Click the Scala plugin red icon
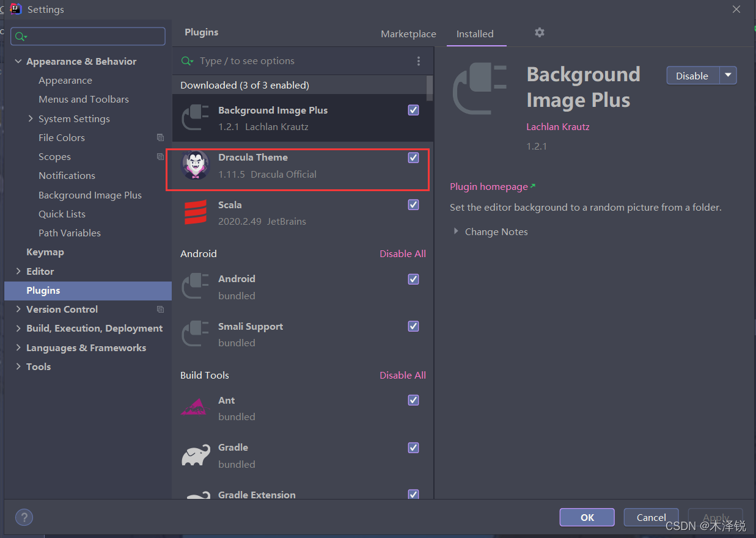 coord(196,213)
